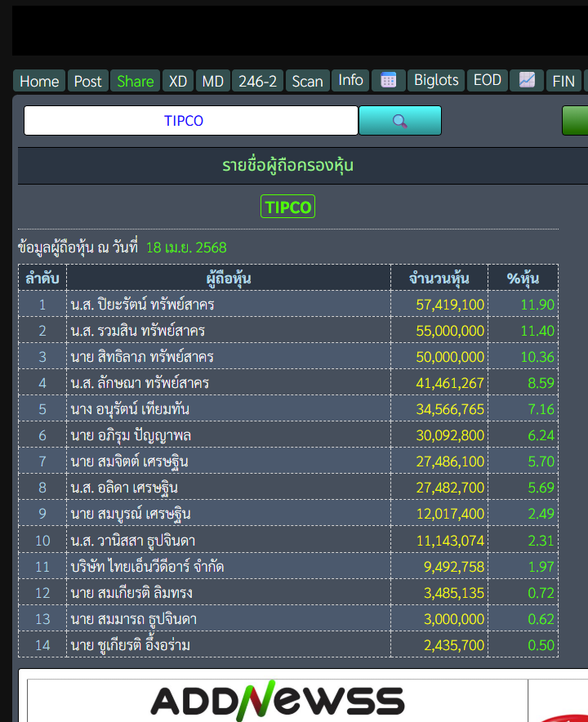Viewport: 588px width, 722px height.
Task: Click share count 9,492,758
Action: (453, 566)
